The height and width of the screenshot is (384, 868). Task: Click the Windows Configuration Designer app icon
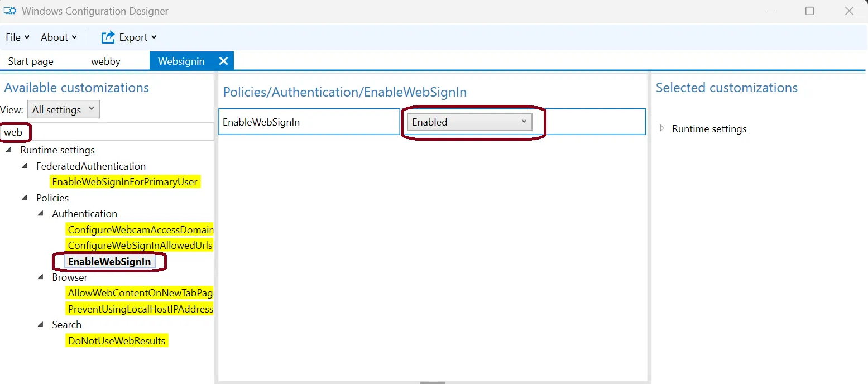(10, 11)
